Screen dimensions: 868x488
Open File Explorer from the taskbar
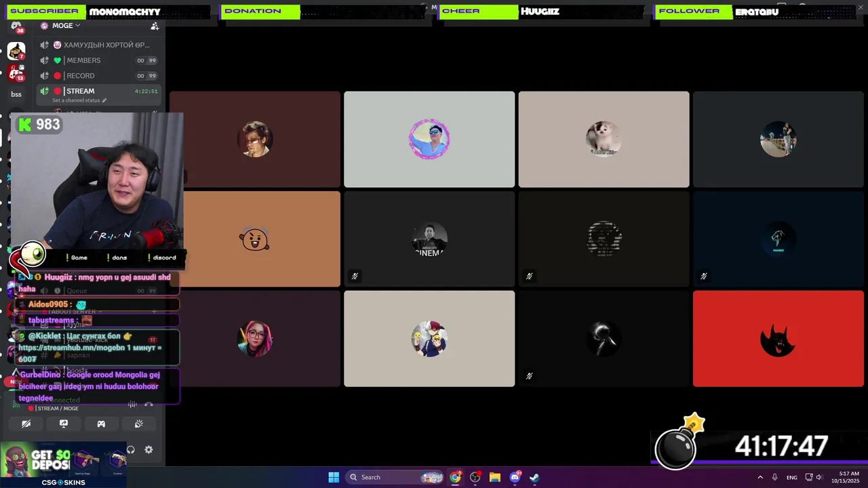pyautogui.click(x=495, y=477)
